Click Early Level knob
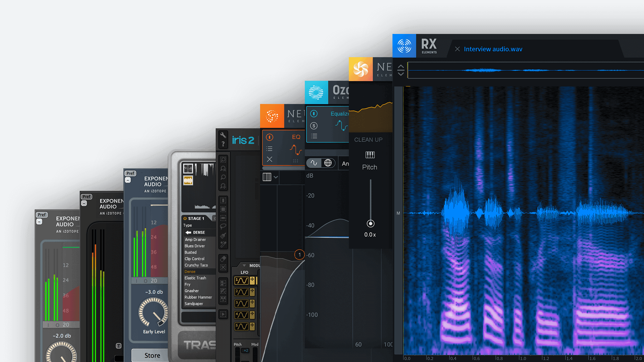 click(x=153, y=312)
